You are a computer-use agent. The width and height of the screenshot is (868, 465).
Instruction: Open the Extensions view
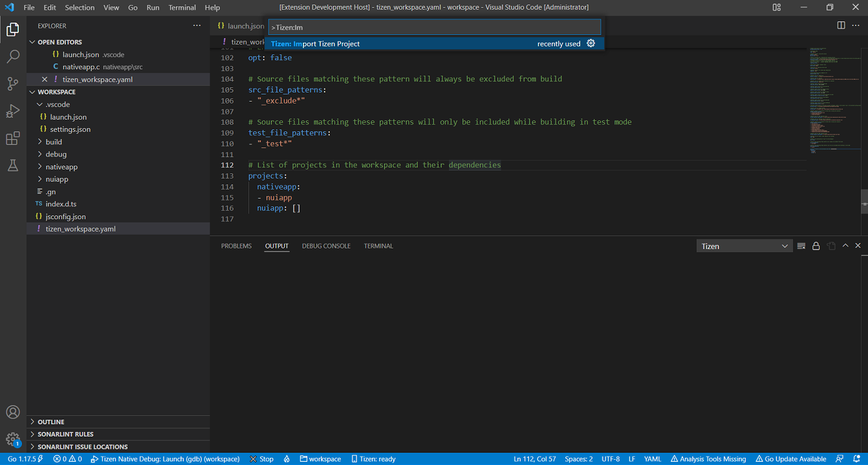(x=13, y=138)
